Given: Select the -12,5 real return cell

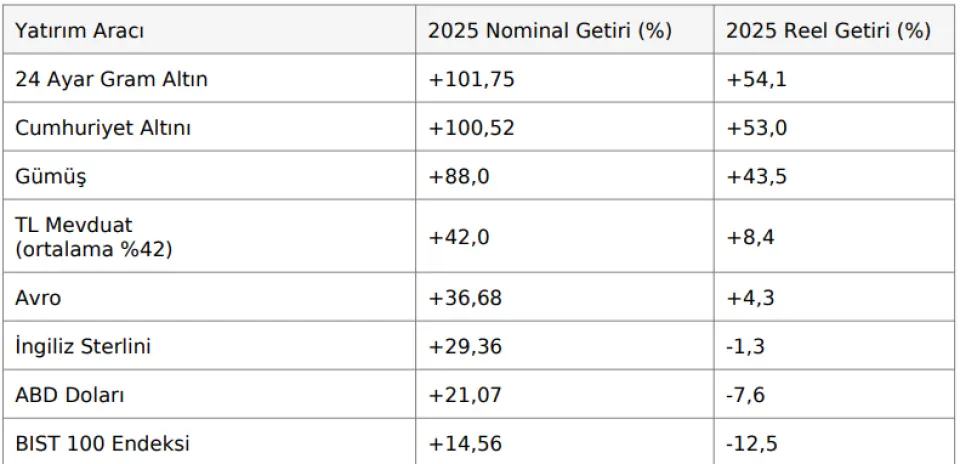Looking at the screenshot, I should [x=749, y=443].
